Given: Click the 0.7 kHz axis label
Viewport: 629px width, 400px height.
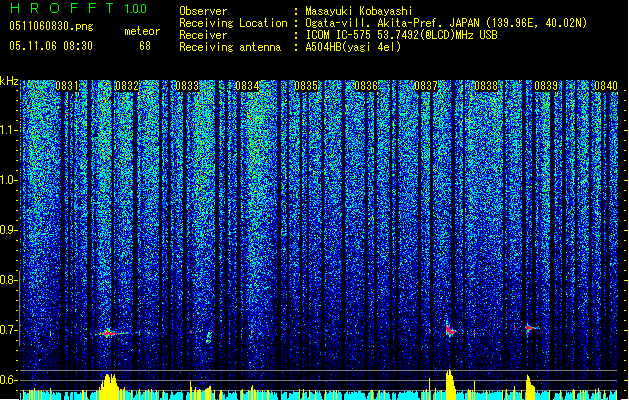Looking at the screenshot, I should 9,330.
